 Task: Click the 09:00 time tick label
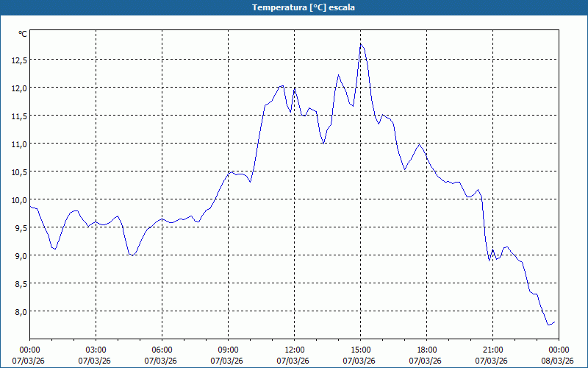tap(228, 350)
